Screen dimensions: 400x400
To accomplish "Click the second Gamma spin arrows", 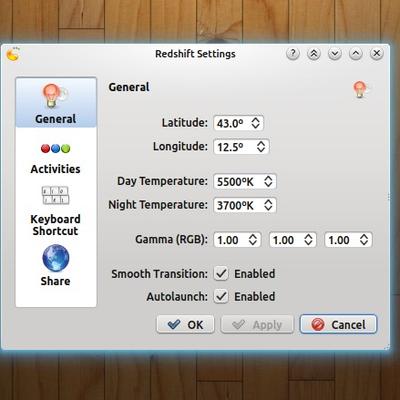I will [x=309, y=240].
